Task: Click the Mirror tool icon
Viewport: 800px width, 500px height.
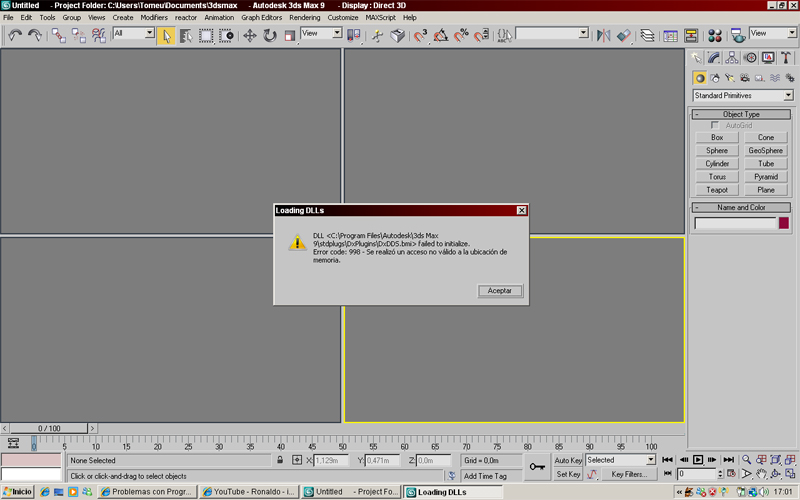Action: (603, 36)
